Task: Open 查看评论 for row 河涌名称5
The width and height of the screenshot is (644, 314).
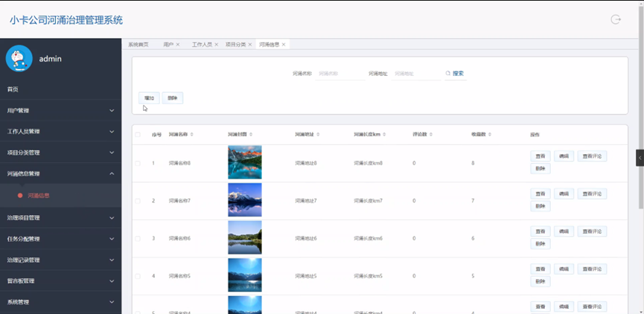Action: tap(592, 269)
